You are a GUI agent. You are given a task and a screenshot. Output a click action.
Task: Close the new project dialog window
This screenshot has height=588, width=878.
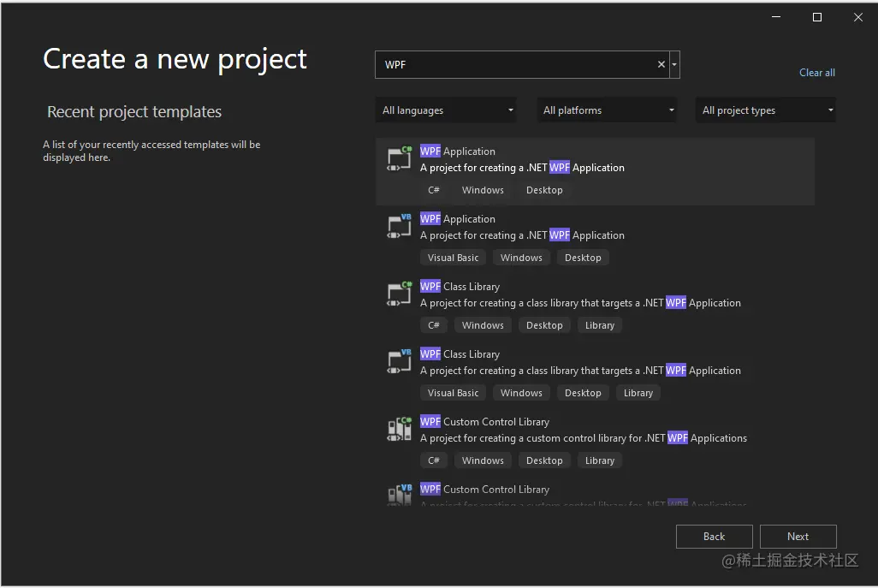(858, 17)
